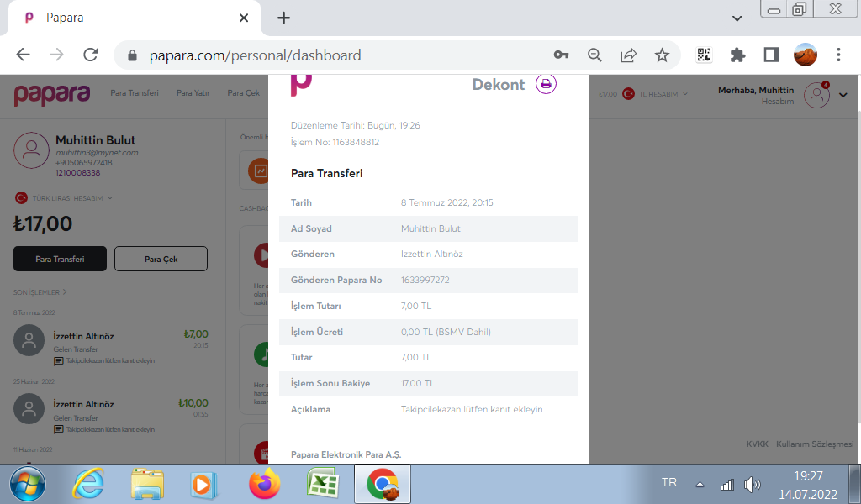Open Excel from the taskbar
The height and width of the screenshot is (504, 861).
tap(322, 484)
